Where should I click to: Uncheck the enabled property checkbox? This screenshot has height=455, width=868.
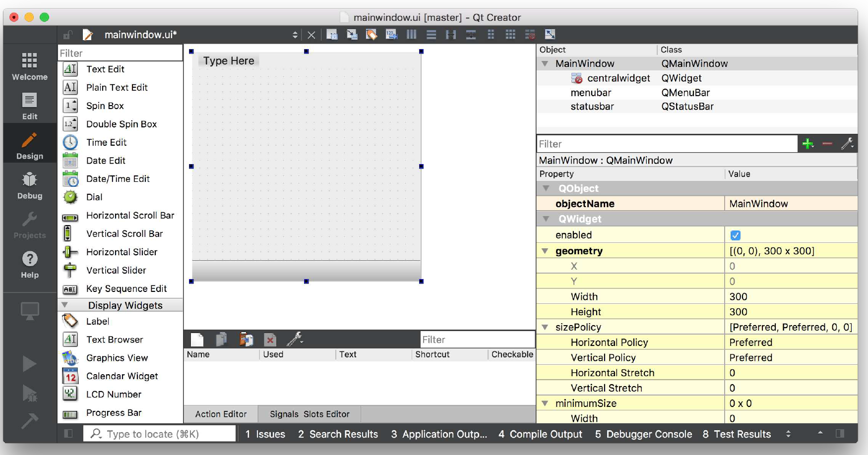(736, 235)
